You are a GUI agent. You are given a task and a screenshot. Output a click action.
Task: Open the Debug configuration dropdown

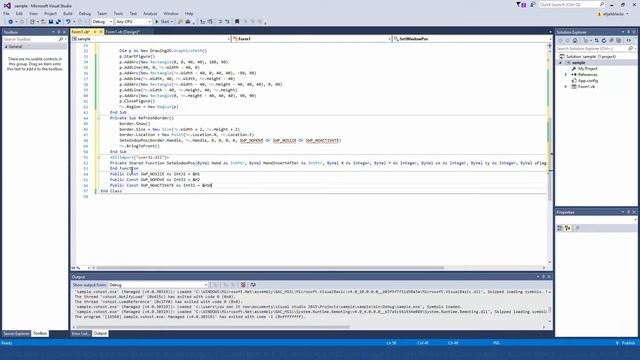(x=111, y=22)
